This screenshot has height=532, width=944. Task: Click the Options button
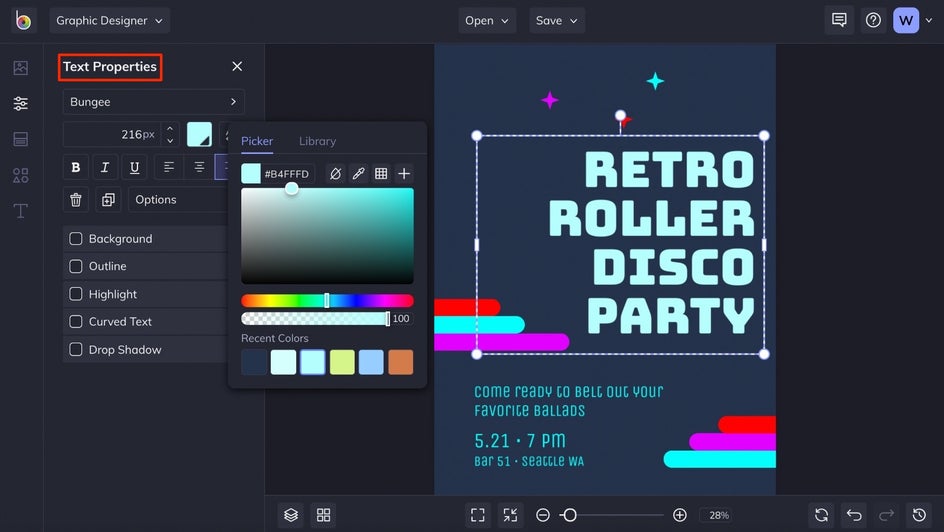click(178, 200)
